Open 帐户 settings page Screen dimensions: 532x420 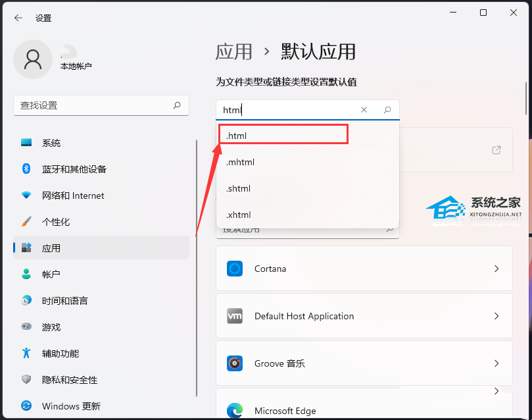click(x=101, y=274)
